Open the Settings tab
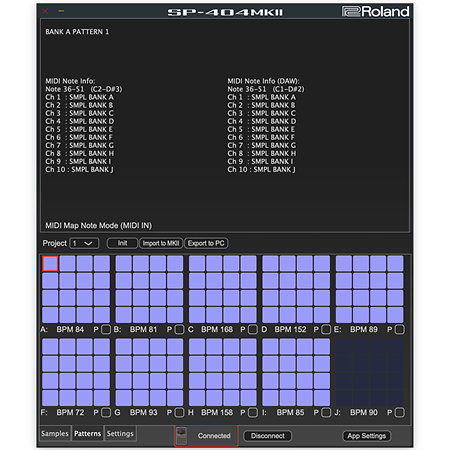Screen dimensions: 450x450 tap(120, 433)
